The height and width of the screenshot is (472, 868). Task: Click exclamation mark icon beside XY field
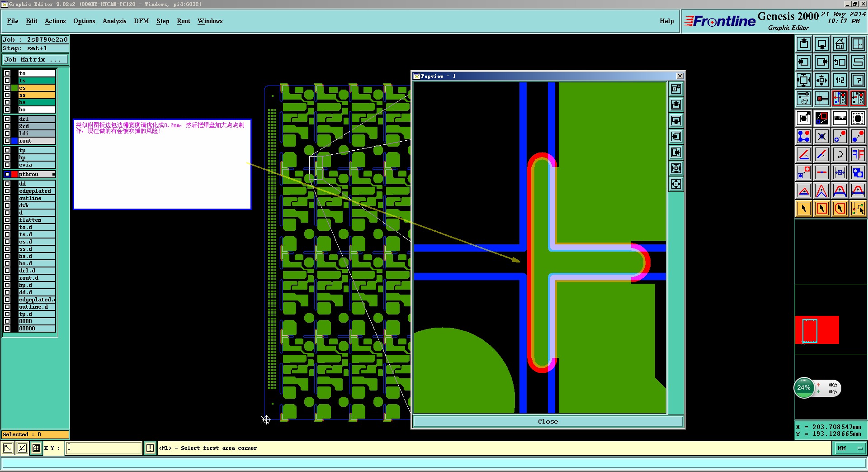click(150, 448)
